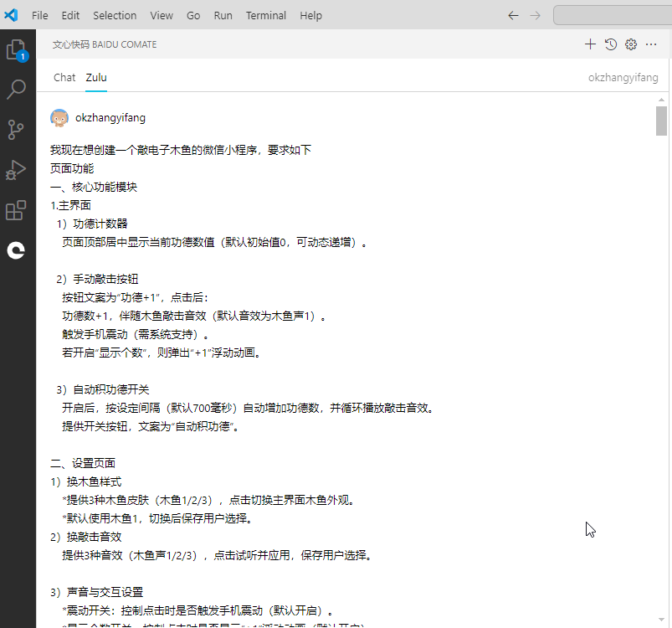The image size is (672, 628).
Task: Click okzhangyifang user avatar
Action: coord(59,118)
